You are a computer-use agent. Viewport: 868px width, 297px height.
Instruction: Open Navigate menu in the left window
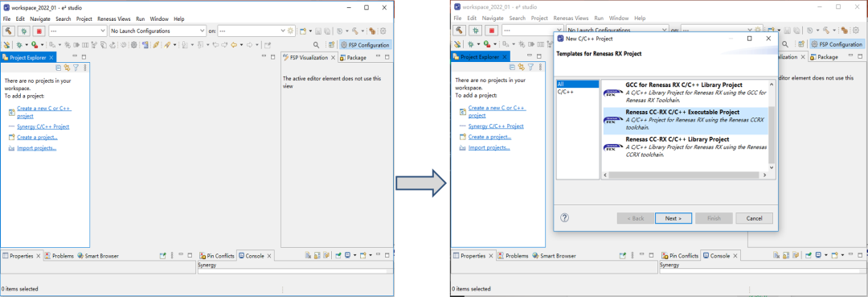[40, 19]
